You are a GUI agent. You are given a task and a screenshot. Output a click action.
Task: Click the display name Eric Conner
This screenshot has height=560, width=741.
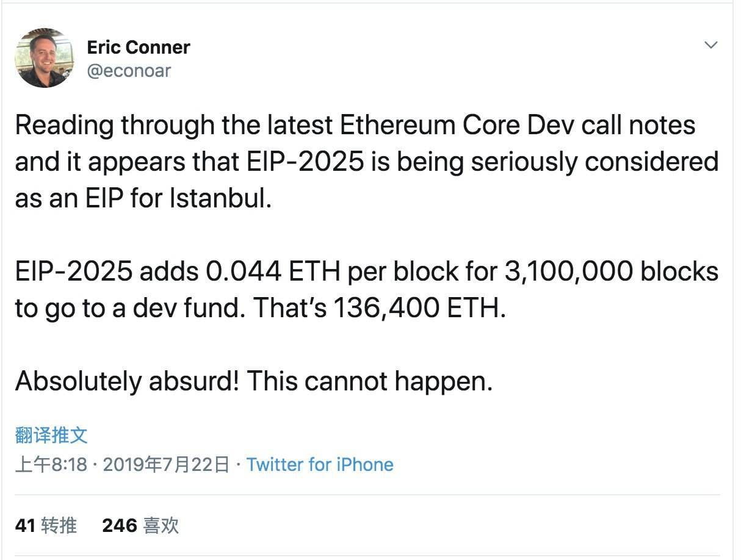[138, 46]
